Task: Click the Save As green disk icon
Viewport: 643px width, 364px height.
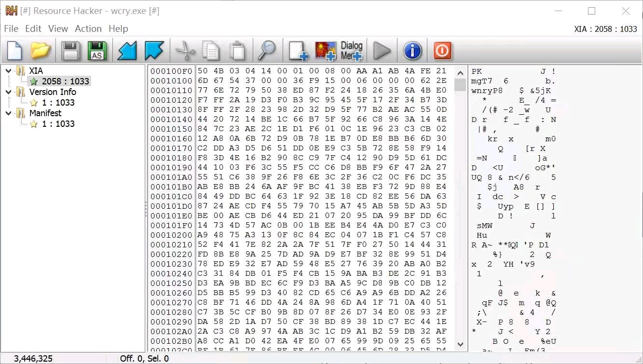Action: (x=97, y=51)
